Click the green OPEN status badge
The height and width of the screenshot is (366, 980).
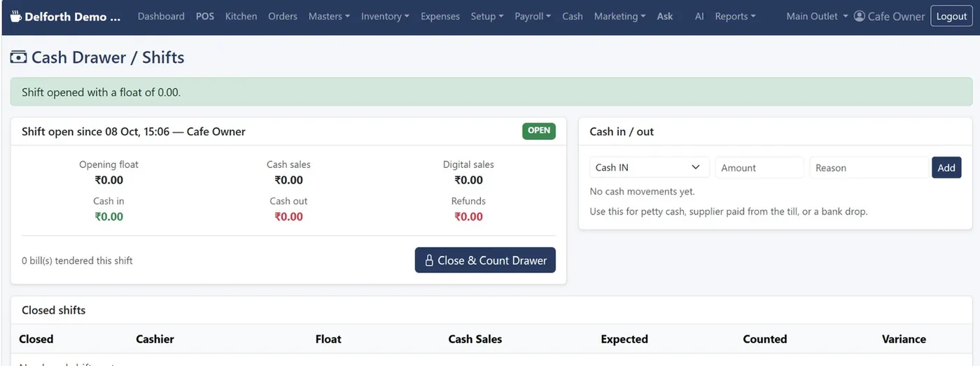coord(539,131)
